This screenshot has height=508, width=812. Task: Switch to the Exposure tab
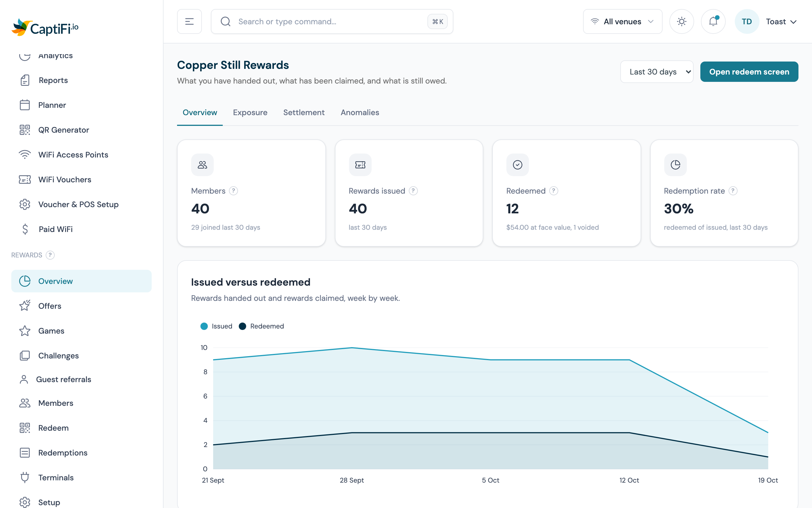pos(250,113)
